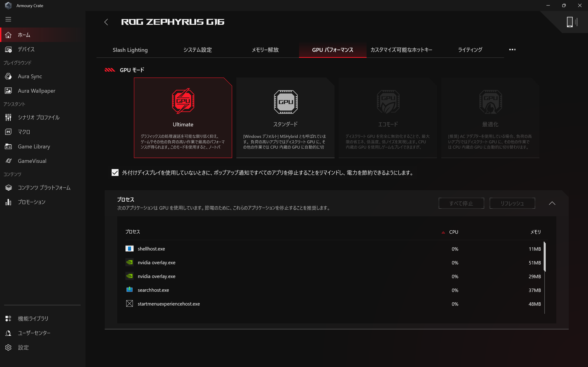
Task: Open Game Library in sidebar
Action: pyautogui.click(x=34, y=146)
